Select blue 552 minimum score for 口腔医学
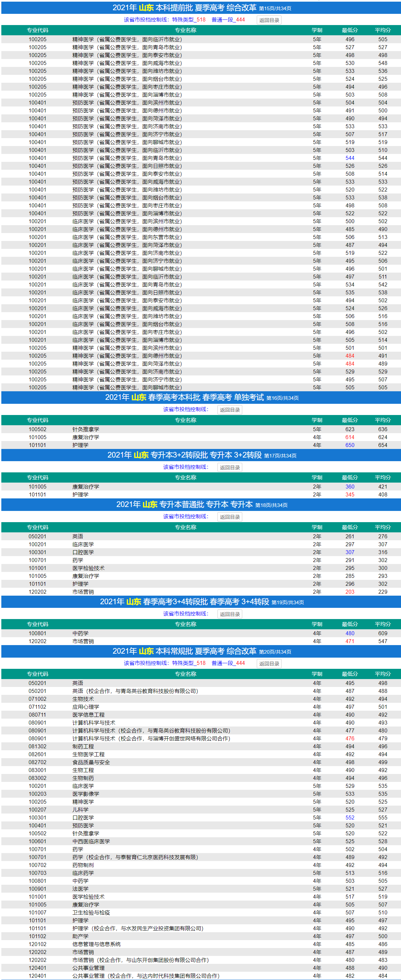The image size is (401, 980). [350, 817]
